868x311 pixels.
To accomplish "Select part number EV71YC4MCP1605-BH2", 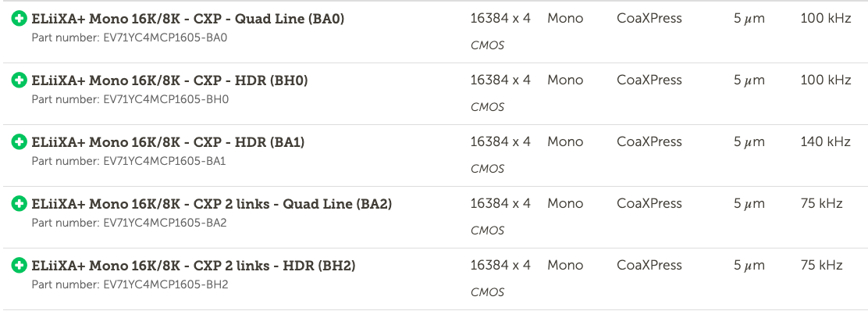I will 130,285.
